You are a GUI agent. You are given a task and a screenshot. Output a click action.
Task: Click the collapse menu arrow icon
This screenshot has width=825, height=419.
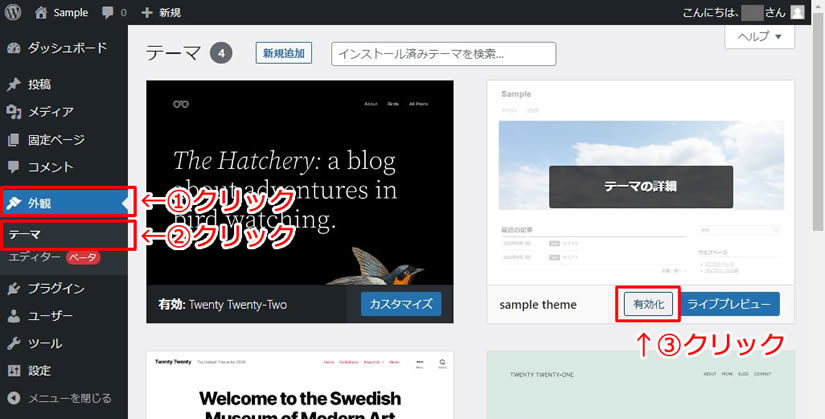pos(14,398)
